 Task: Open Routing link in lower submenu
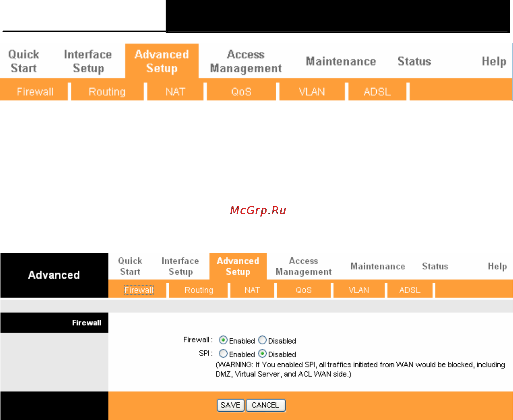[199, 290]
